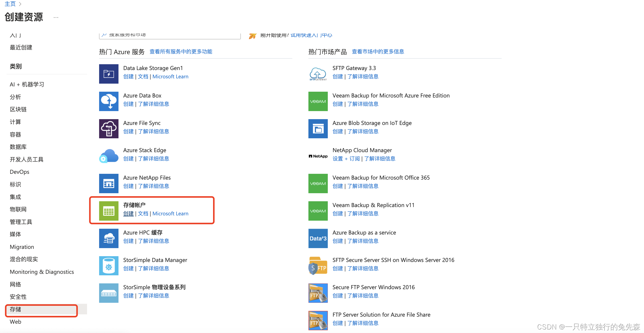
Task: Click the 主页 breadcrumb link
Action: point(10,4)
